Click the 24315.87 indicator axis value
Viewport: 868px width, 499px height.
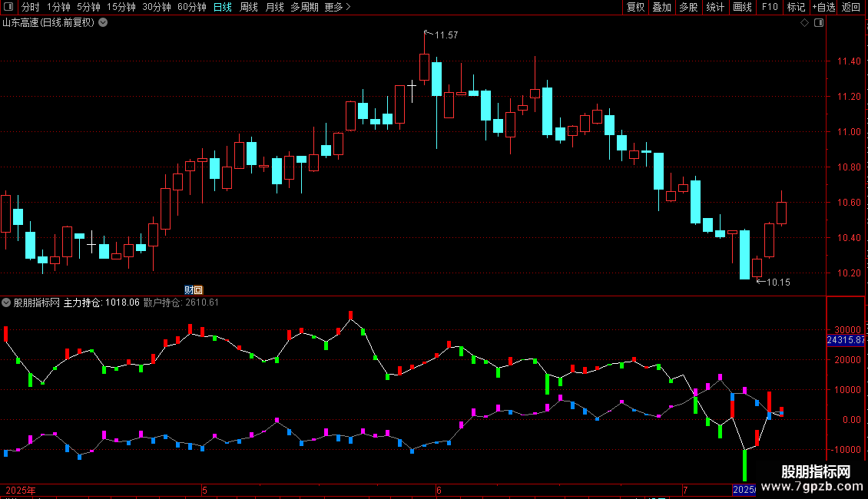[x=845, y=340]
